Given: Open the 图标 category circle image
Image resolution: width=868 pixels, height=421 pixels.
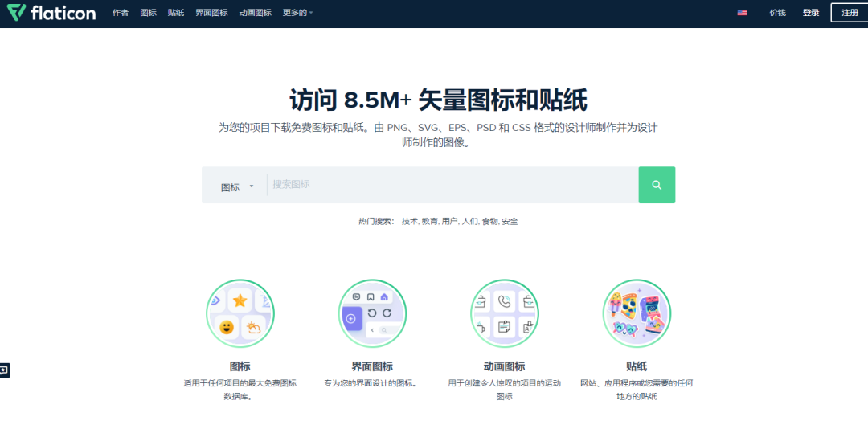Looking at the screenshot, I should click(240, 313).
